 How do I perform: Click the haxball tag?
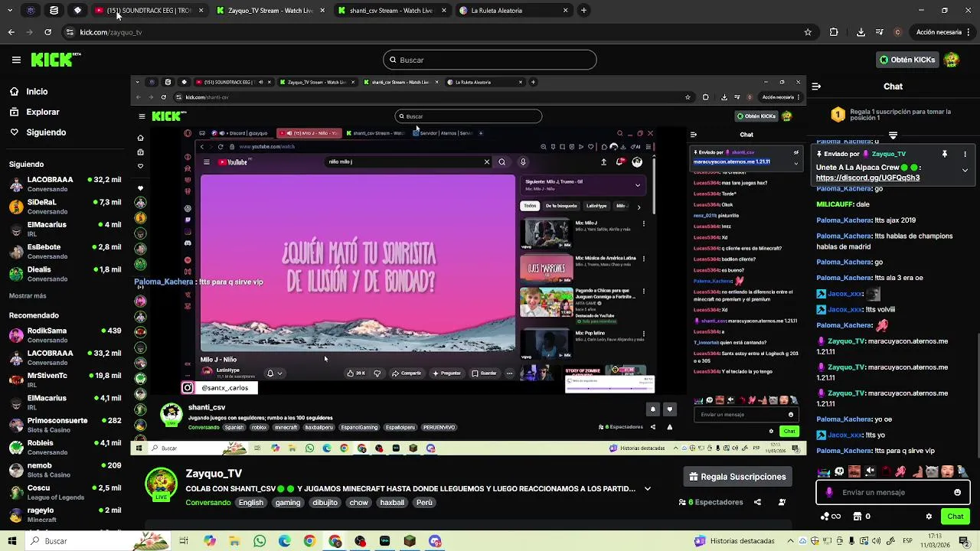click(x=392, y=503)
